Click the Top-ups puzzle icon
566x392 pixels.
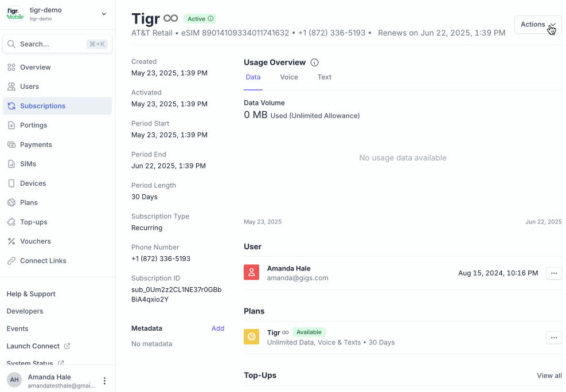(11, 222)
